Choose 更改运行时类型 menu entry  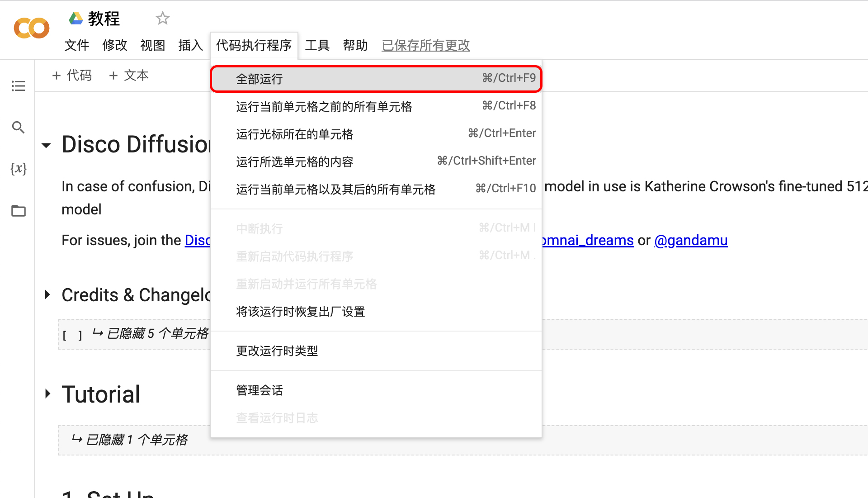pos(277,351)
